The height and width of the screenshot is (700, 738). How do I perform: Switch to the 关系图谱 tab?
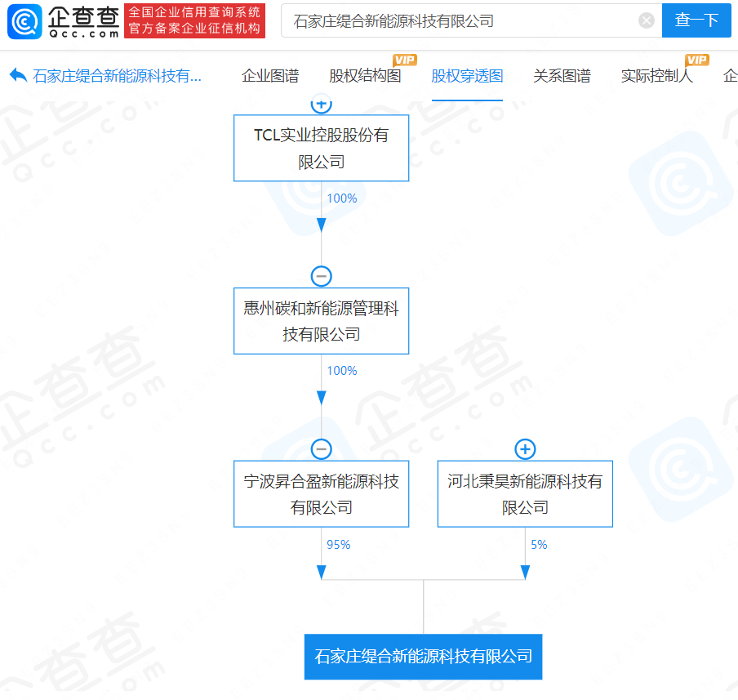[562, 76]
